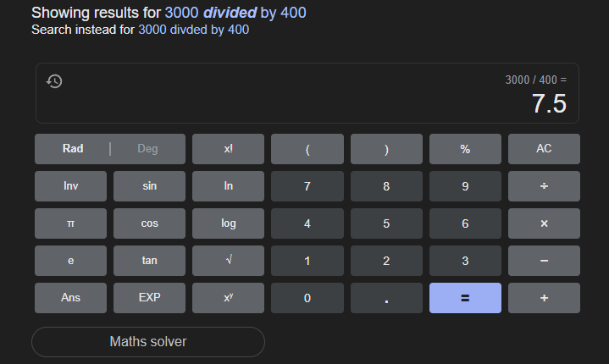
Task: Click the EXP key
Action: coord(149,298)
